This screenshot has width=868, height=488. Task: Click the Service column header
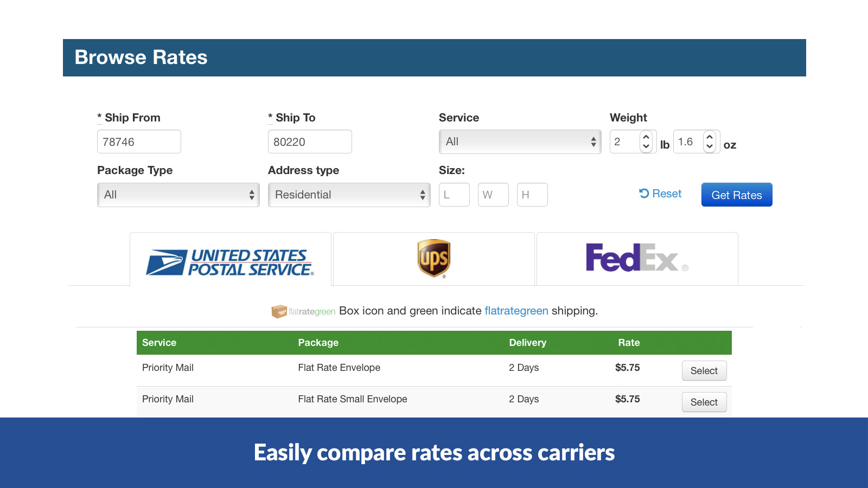click(159, 343)
